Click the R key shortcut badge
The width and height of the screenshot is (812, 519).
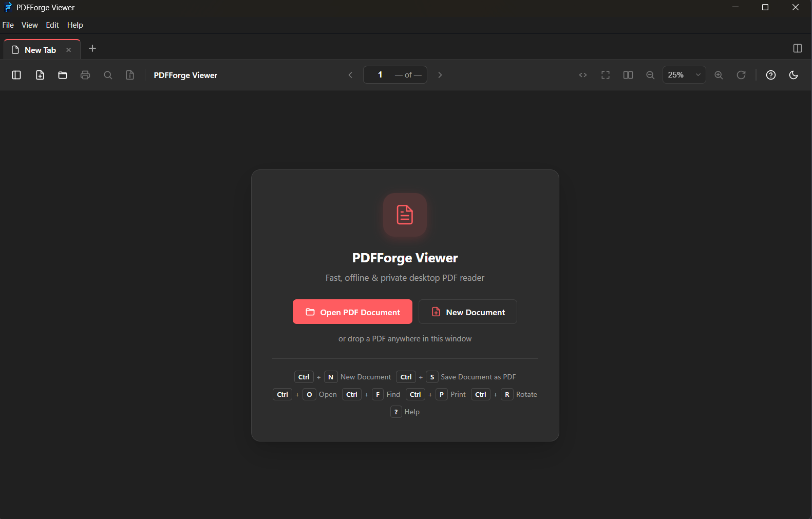pos(507,394)
